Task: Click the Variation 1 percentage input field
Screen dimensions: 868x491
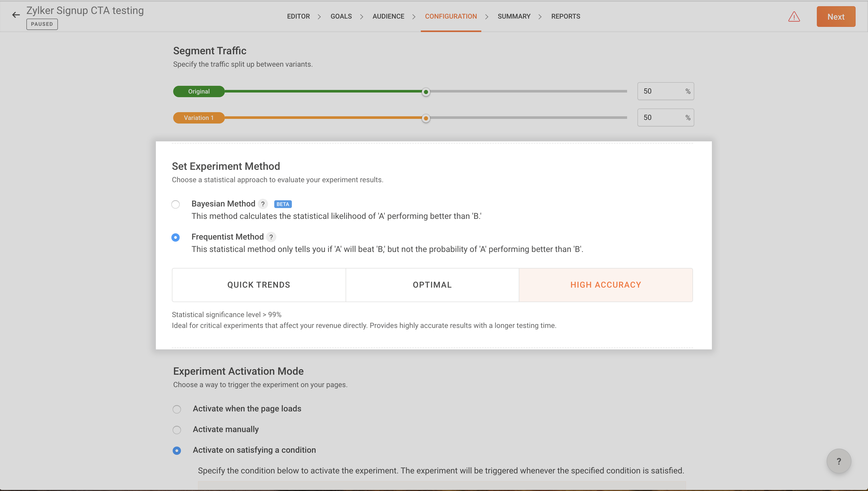Action: click(x=661, y=118)
